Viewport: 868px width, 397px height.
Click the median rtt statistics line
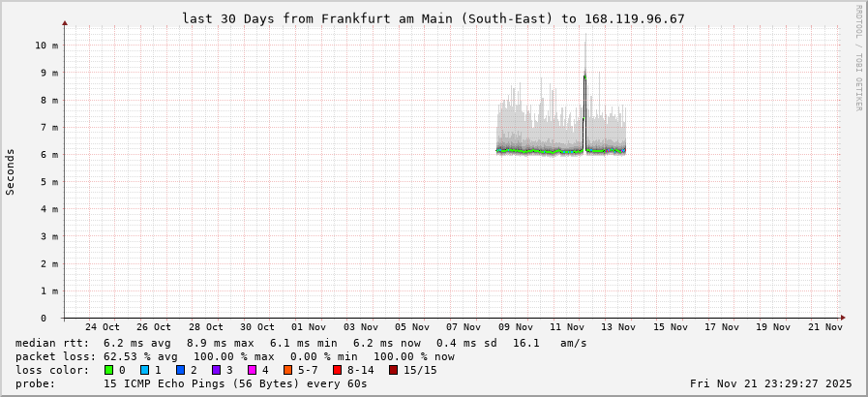point(301,343)
